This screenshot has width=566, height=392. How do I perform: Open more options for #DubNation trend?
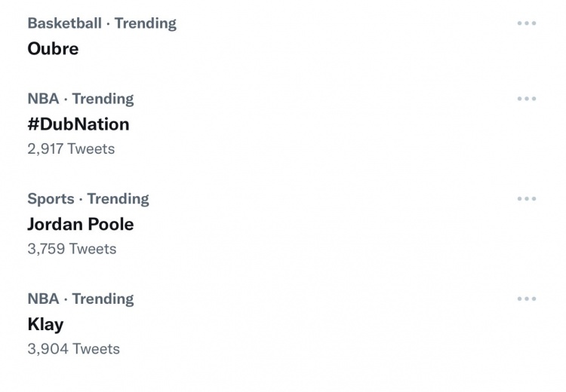[527, 99]
